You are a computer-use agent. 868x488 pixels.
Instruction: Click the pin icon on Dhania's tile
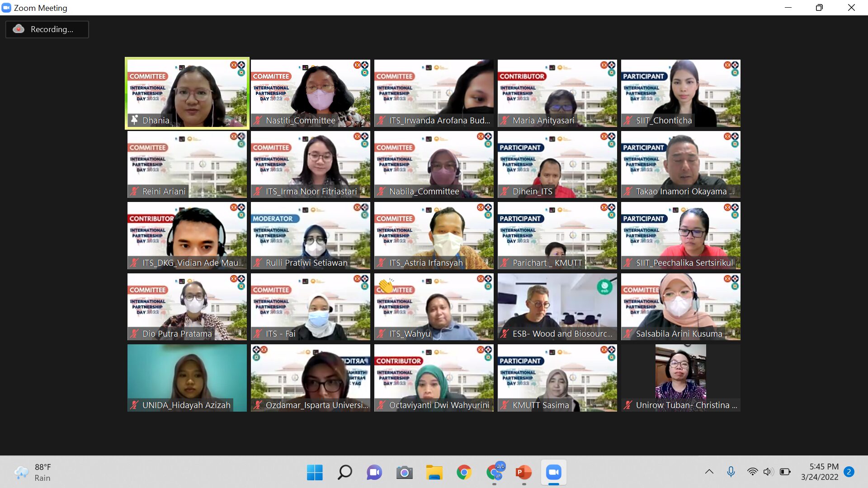[134, 120]
